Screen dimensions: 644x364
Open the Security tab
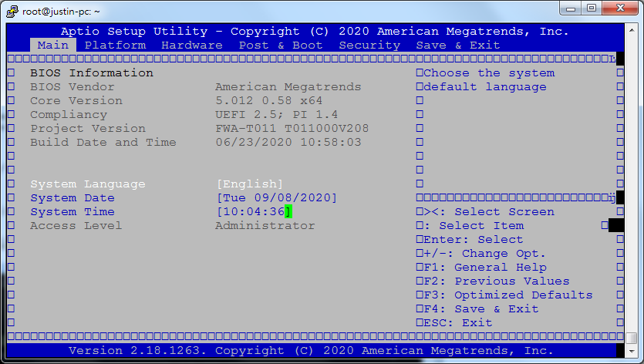click(369, 45)
